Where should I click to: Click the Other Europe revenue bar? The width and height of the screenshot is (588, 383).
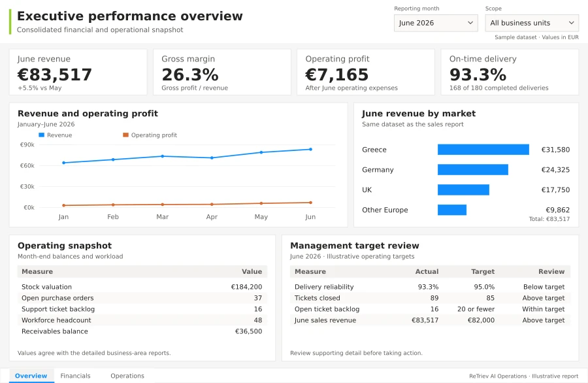click(452, 210)
